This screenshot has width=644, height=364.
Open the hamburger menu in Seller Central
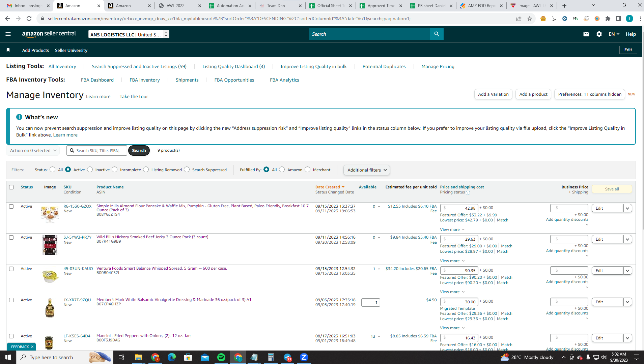(8, 34)
